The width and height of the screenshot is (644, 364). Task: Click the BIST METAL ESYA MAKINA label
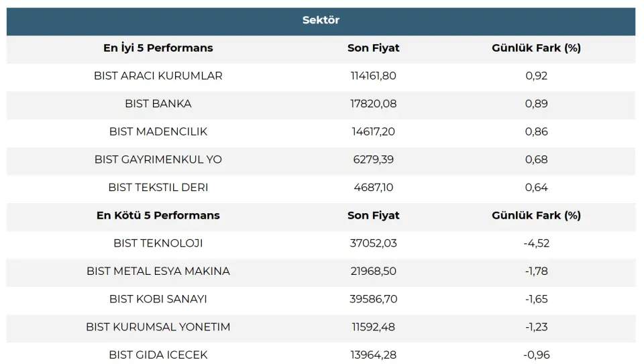[158, 271]
